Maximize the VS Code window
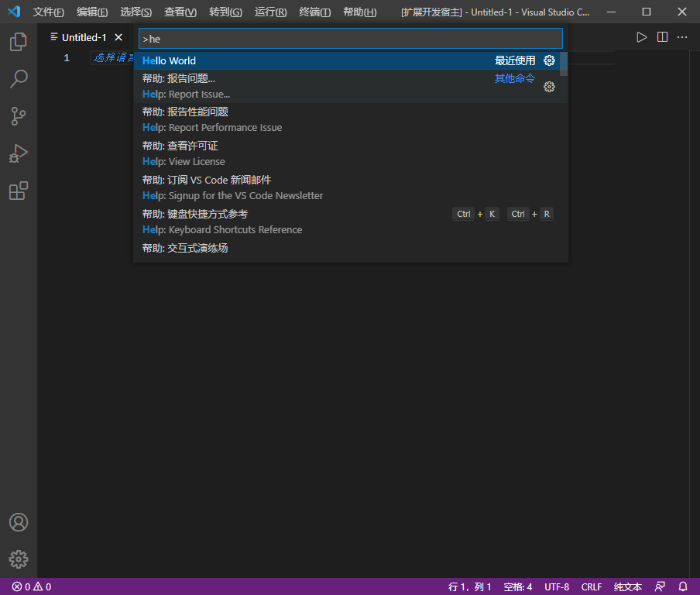Screen dimensions: 700x595 tap(647, 12)
